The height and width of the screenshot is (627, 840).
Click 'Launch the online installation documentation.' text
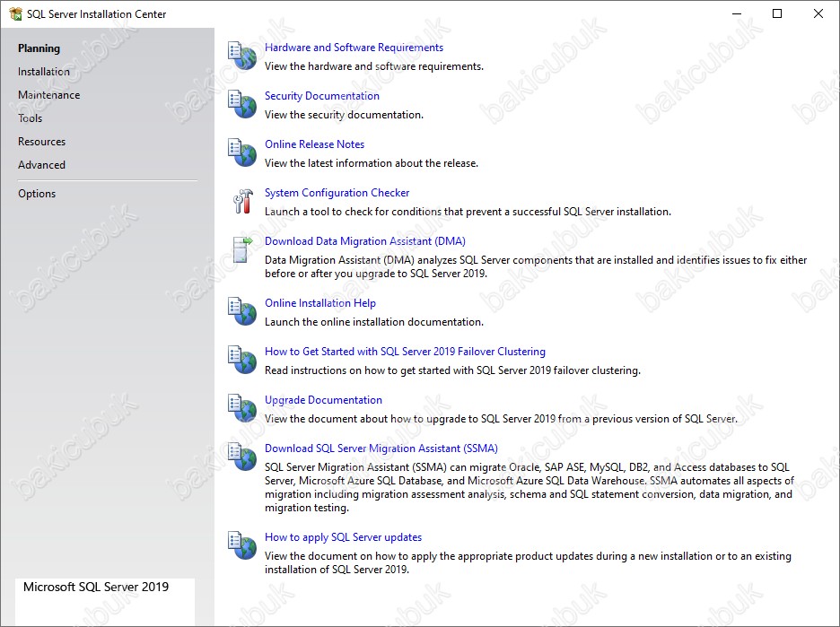tap(374, 322)
